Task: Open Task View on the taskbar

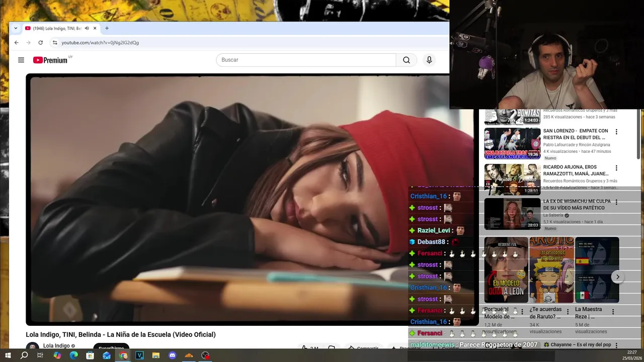Action: pyautogui.click(x=40, y=355)
